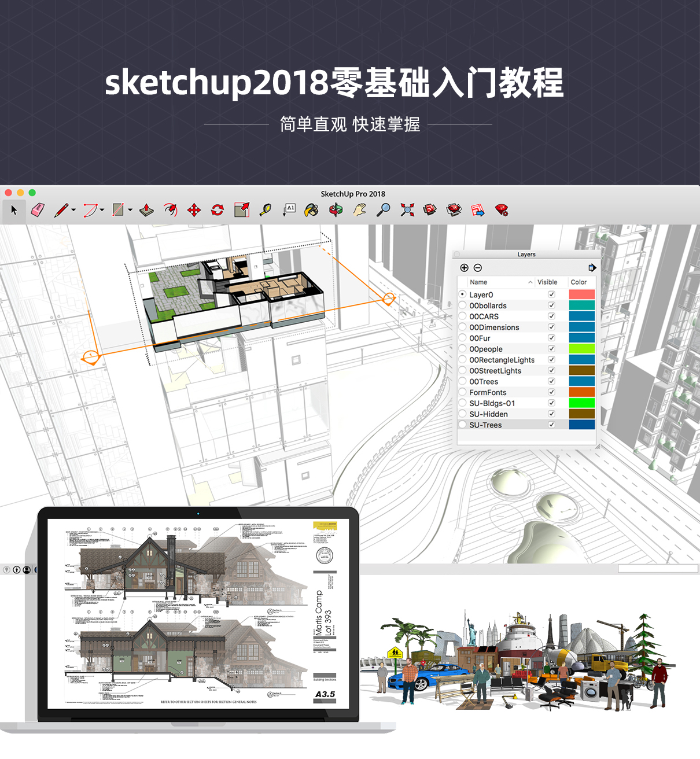Activate the Push/Pull tool
The width and height of the screenshot is (700, 759).
click(x=147, y=210)
